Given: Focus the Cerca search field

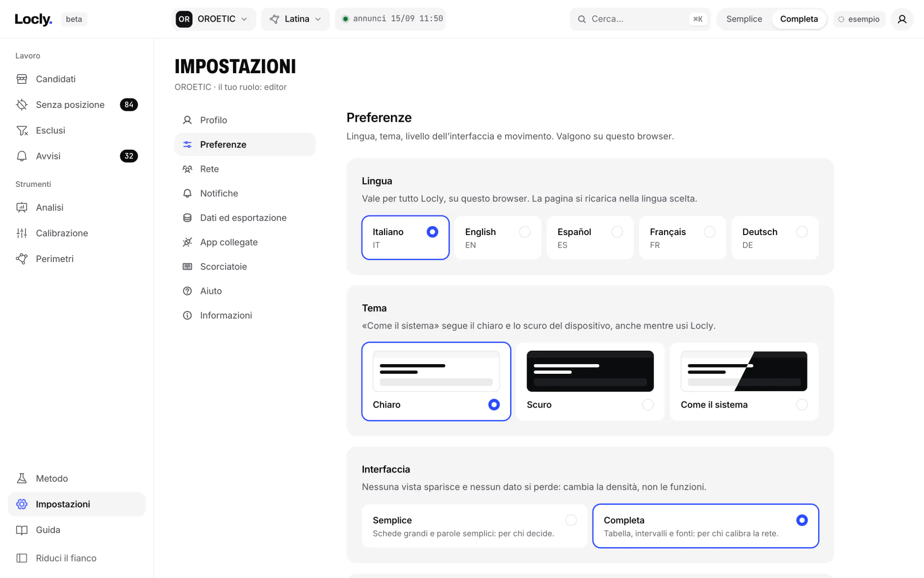Looking at the screenshot, I should 640,19.
